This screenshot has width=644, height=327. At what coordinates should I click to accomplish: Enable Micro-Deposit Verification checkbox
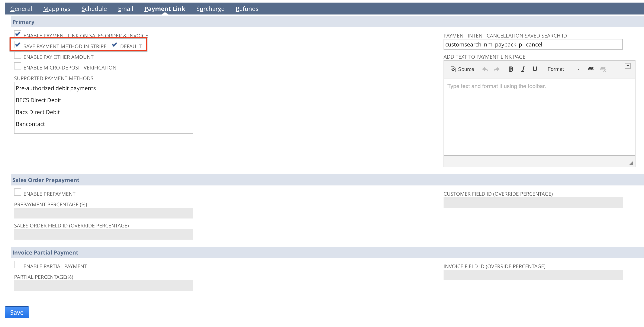click(17, 66)
